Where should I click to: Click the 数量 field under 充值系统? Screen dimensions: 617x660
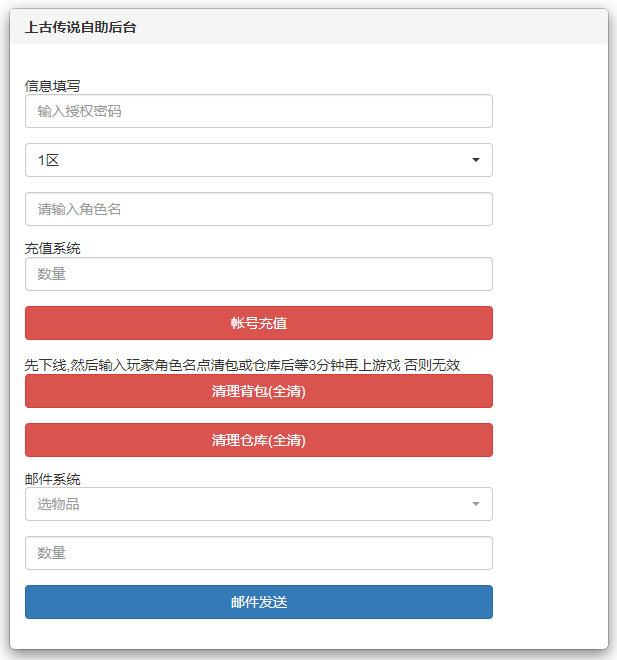tap(258, 274)
